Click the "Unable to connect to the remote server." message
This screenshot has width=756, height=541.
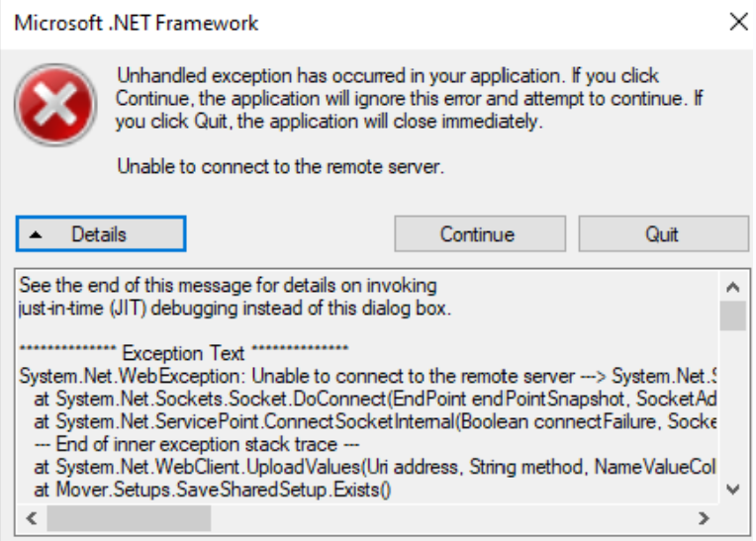coord(280,167)
